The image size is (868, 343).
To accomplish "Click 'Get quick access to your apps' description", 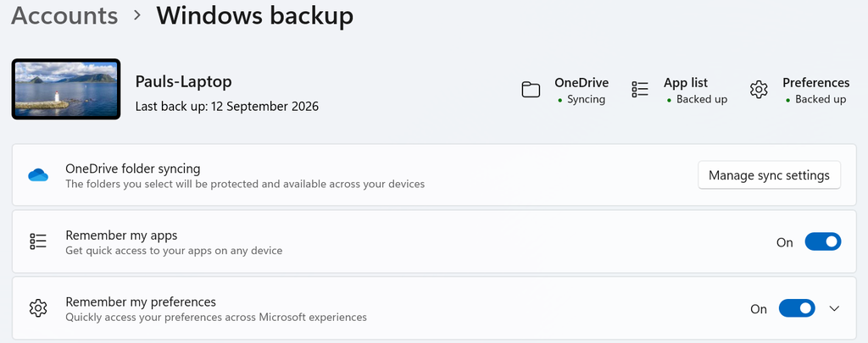I will (174, 251).
